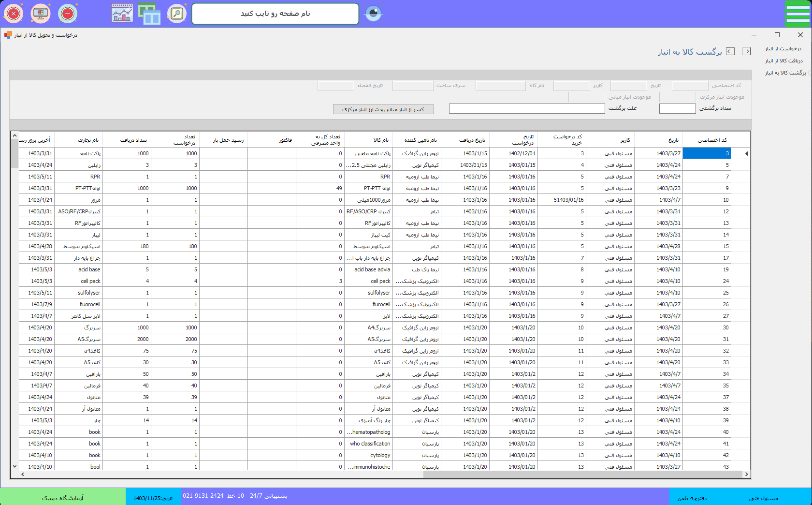
Task: Click the علت برگشت input field
Action: 526,109
